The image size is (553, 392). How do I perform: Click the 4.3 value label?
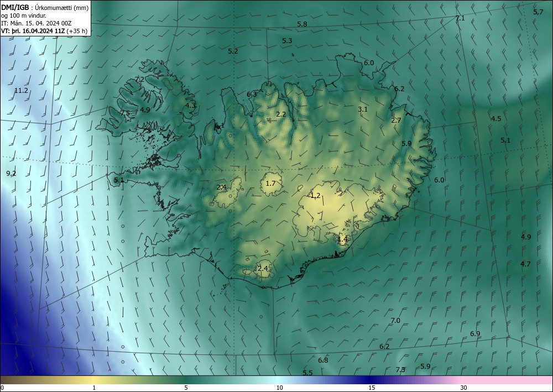(190, 105)
